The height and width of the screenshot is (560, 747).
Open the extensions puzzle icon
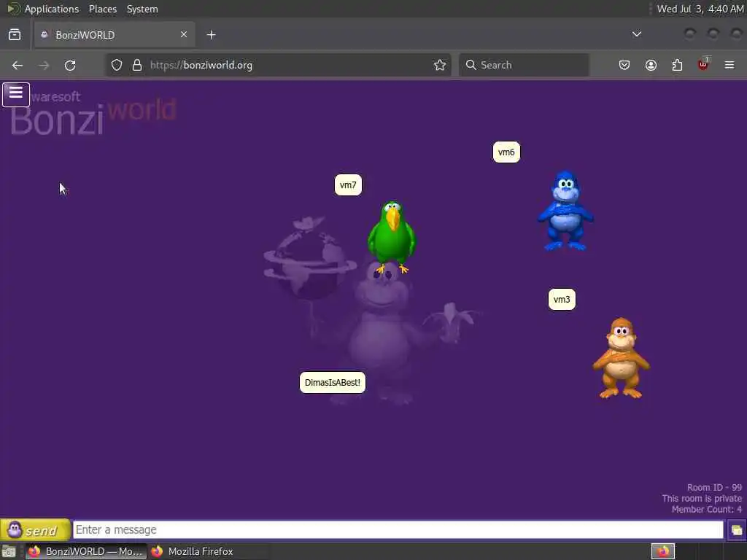click(677, 65)
